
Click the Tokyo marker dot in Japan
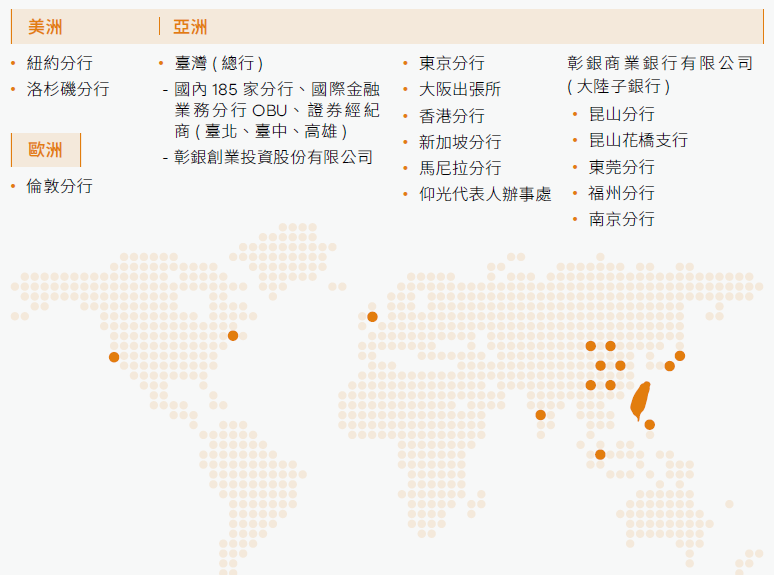click(x=680, y=356)
